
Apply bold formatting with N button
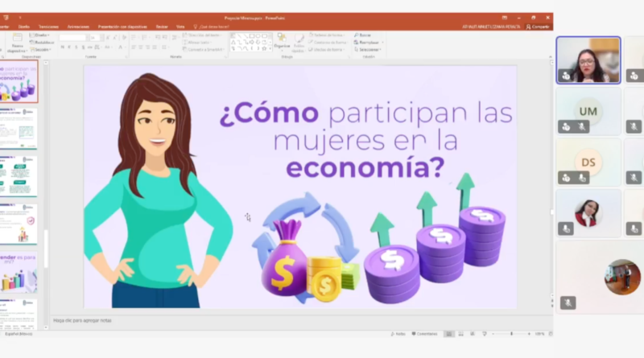click(62, 47)
